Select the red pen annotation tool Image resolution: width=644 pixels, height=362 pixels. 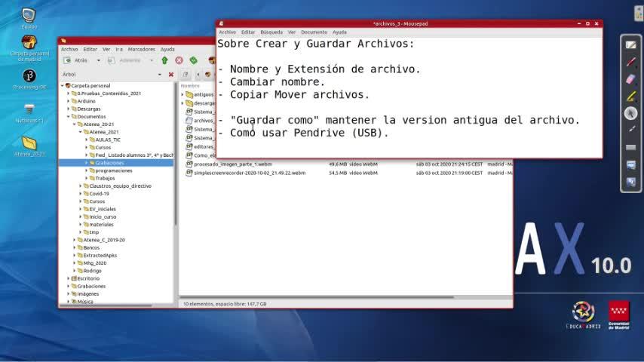coord(631,62)
